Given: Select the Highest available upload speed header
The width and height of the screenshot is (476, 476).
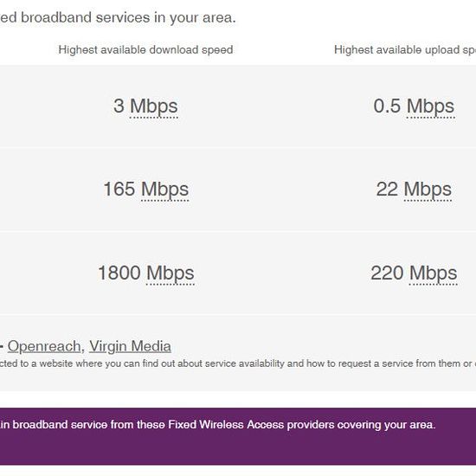Looking at the screenshot, I should 405,50.
